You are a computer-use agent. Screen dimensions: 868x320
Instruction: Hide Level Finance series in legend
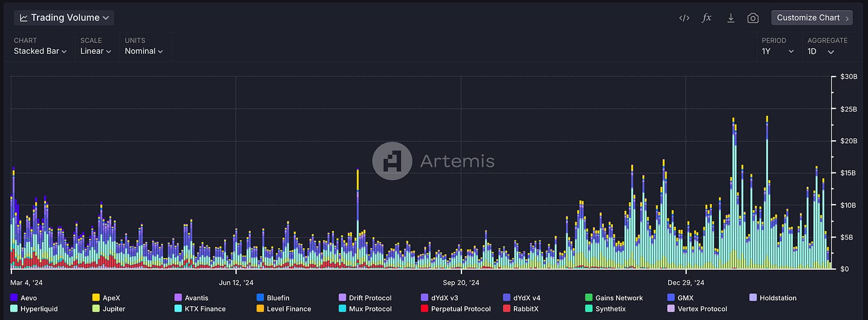284,309
